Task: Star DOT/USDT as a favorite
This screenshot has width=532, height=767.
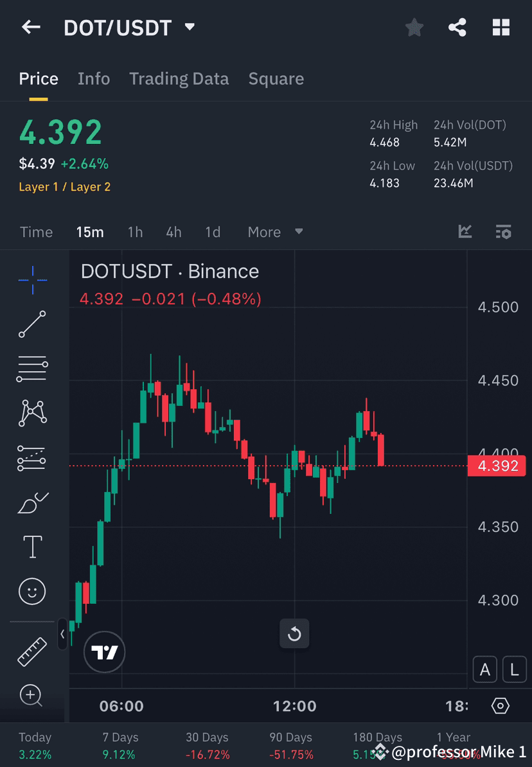Action: pos(414,27)
